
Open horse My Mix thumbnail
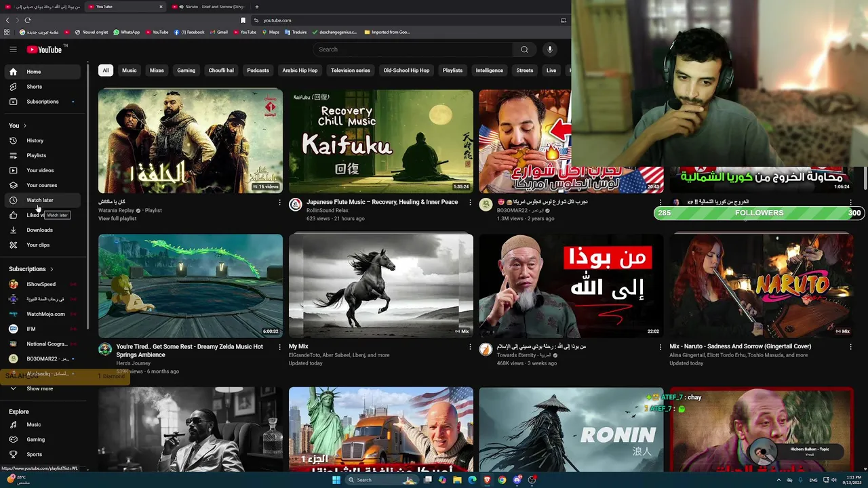point(381,286)
